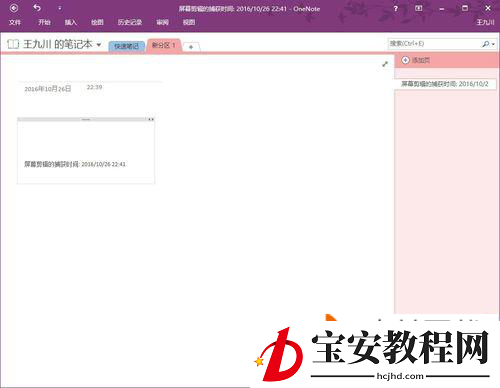The image size is (500, 388).
Task: Open the 快速笔记 section tab
Action: [126, 46]
